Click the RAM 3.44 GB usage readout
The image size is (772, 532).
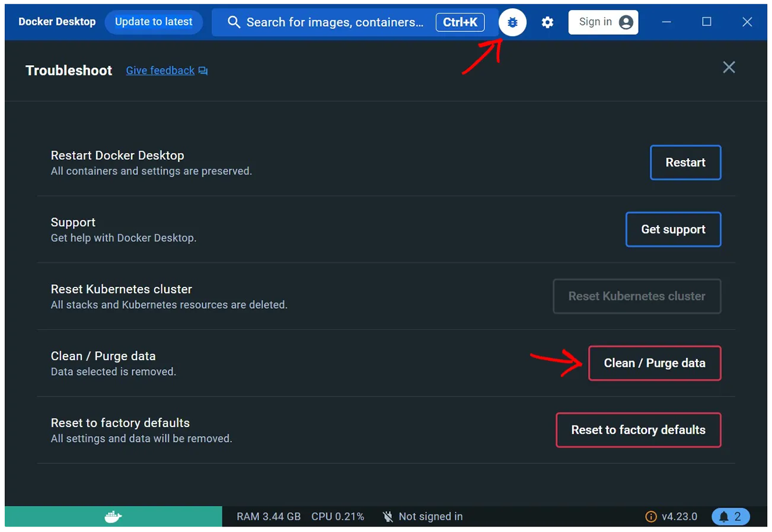(269, 517)
